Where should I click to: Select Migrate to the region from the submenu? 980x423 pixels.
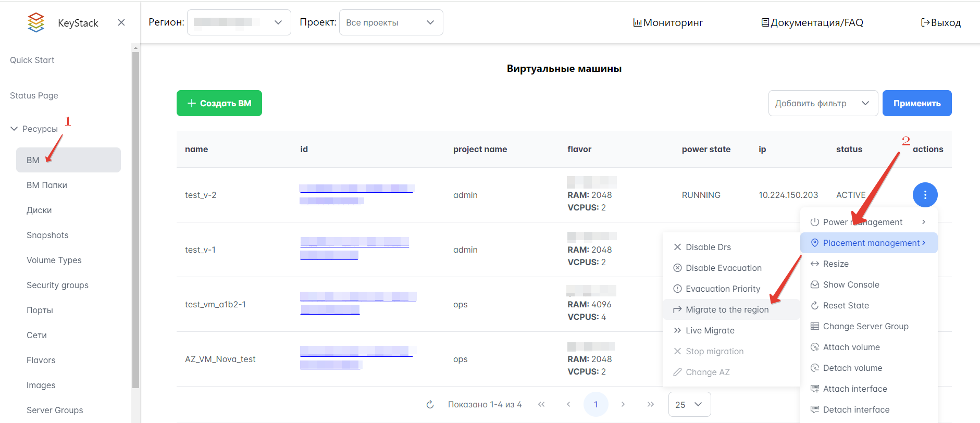tap(727, 309)
